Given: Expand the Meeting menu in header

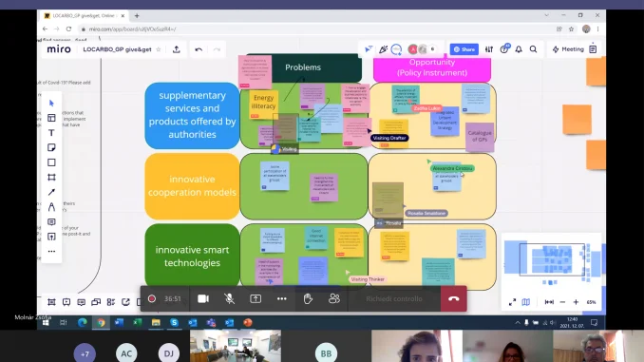Looking at the screenshot, I should click(x=569, y=49).
